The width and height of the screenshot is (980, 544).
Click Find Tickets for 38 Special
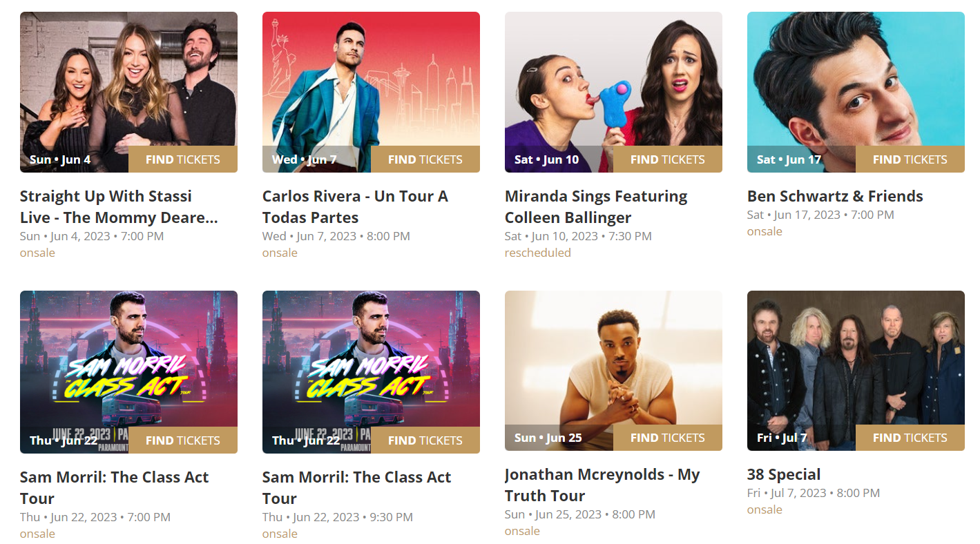tap(910, 438)
